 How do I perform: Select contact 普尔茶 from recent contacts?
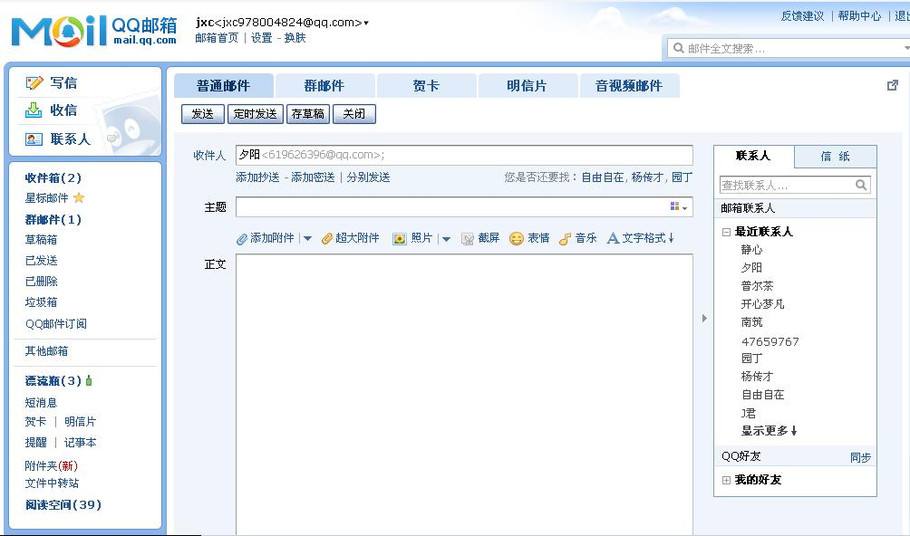(757, 286)
